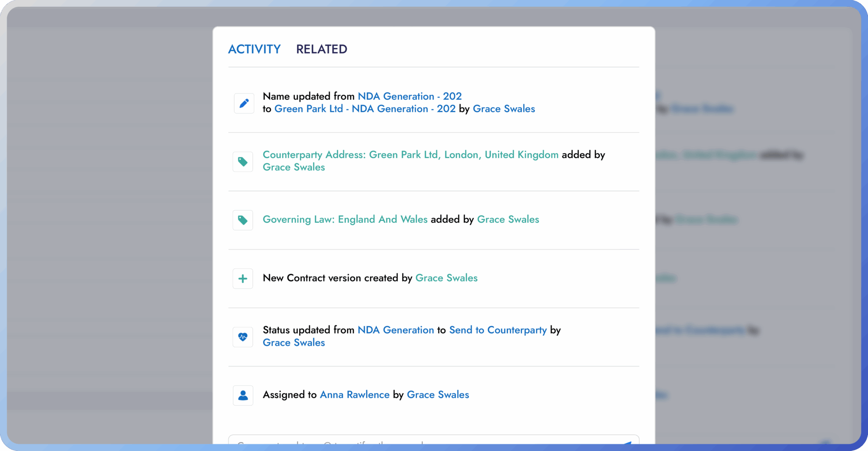Click Grace Swales in the Name updated entry

point(504,109)
